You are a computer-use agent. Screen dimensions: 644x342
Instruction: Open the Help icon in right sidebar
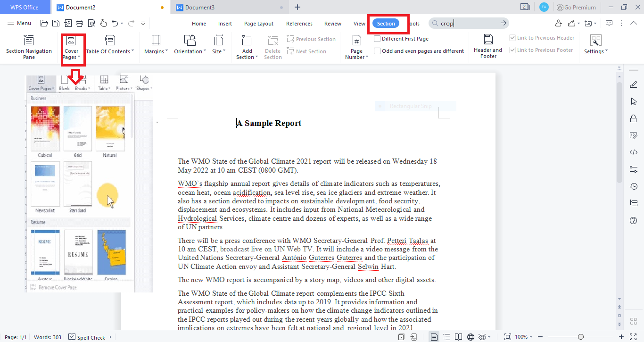[634, 220]
